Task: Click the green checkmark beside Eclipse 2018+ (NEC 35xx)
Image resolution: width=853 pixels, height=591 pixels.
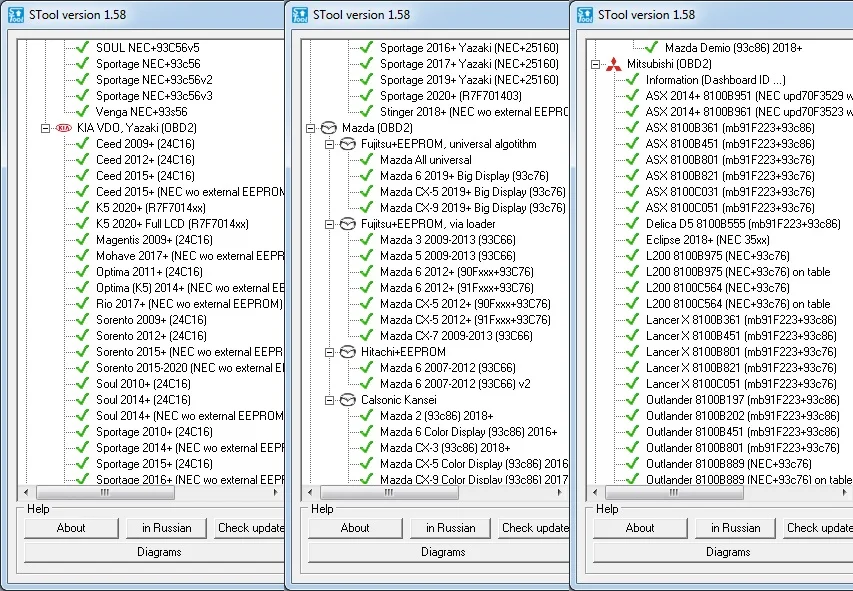Action: tap(632, 239)
